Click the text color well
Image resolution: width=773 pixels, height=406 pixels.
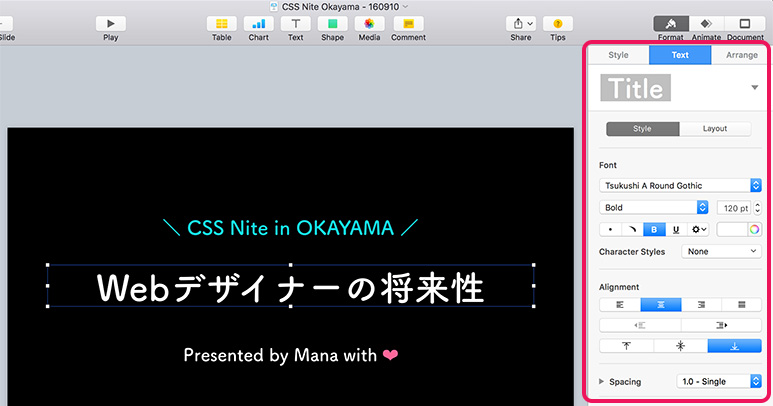[732, 230]
